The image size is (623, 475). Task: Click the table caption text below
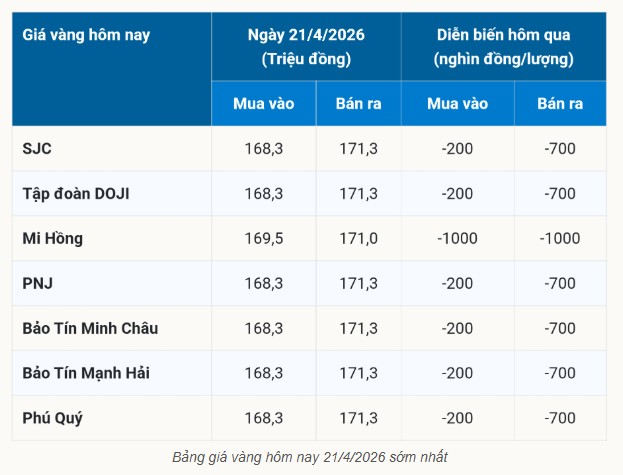[309, 458]
